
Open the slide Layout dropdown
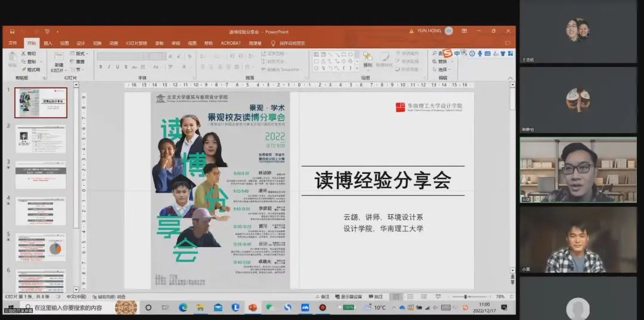(x=78, y=53)
